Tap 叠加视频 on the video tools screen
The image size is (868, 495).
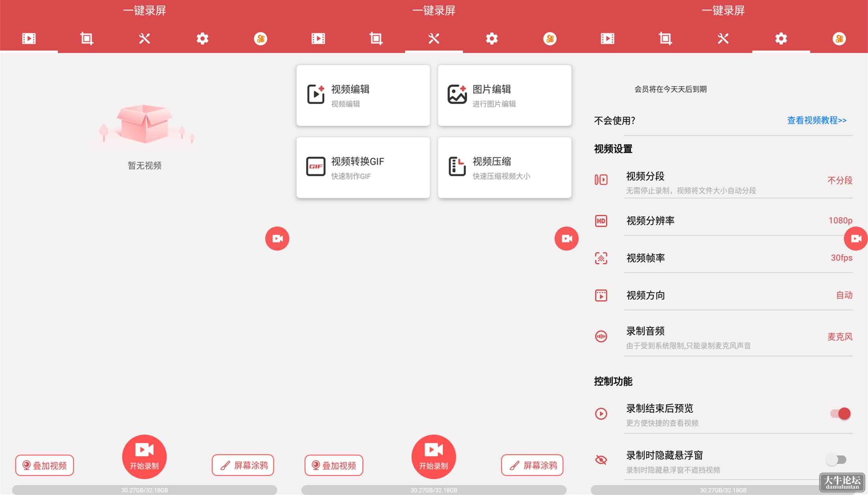pos(334,465)
